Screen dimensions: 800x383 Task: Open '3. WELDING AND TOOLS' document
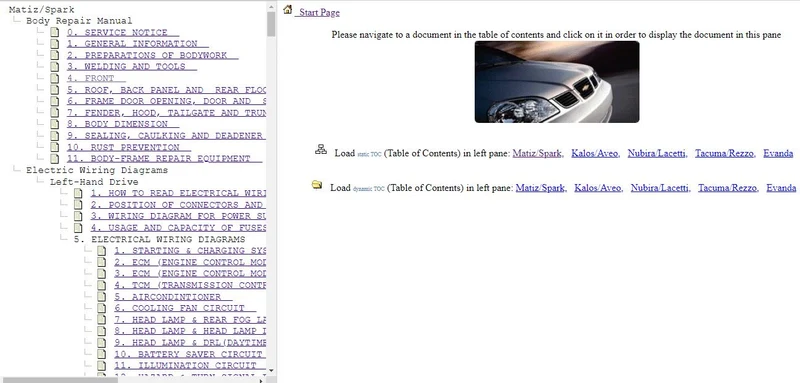pos(132,67)
